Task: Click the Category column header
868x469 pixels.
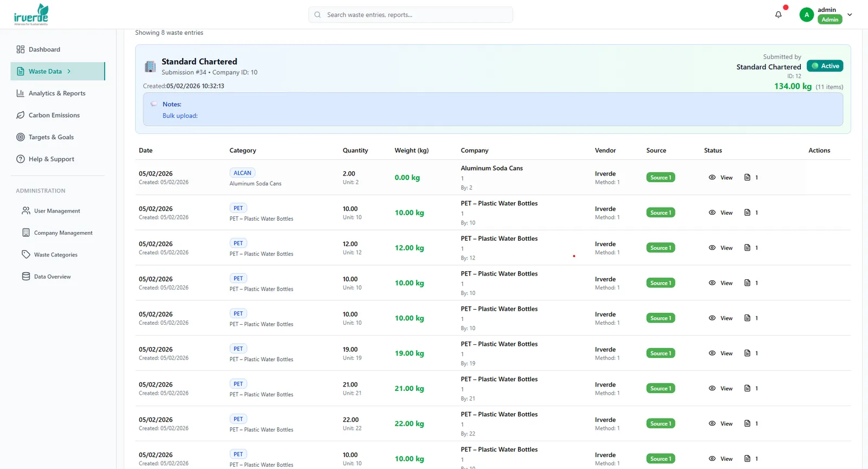Action: tap(242, 150)
